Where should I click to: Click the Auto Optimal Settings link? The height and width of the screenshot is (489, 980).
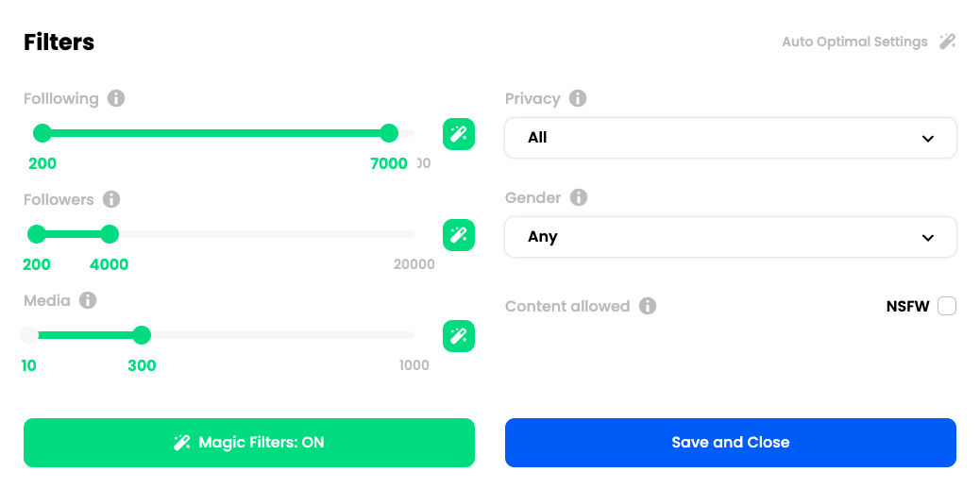(x=854, y=42)
